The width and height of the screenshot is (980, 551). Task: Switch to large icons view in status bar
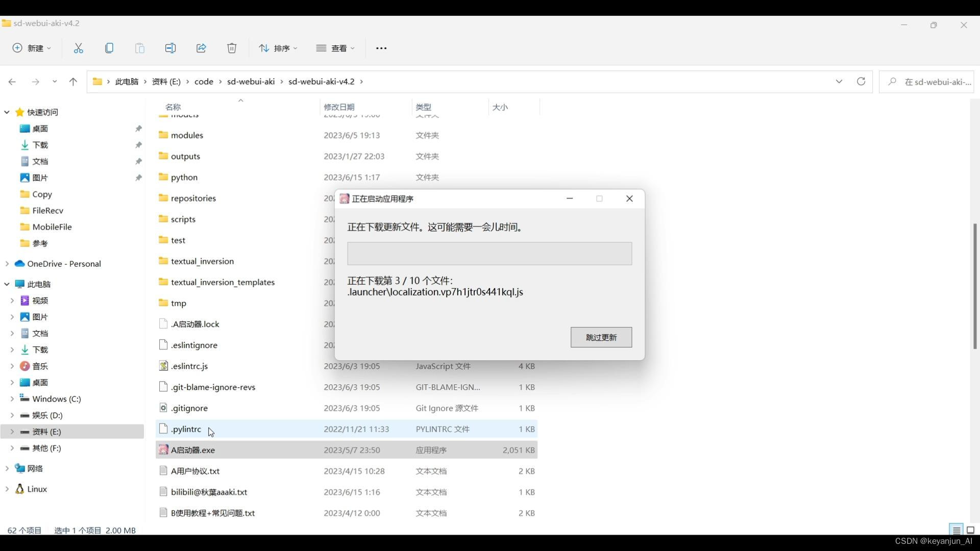click(x=971, y=530)
